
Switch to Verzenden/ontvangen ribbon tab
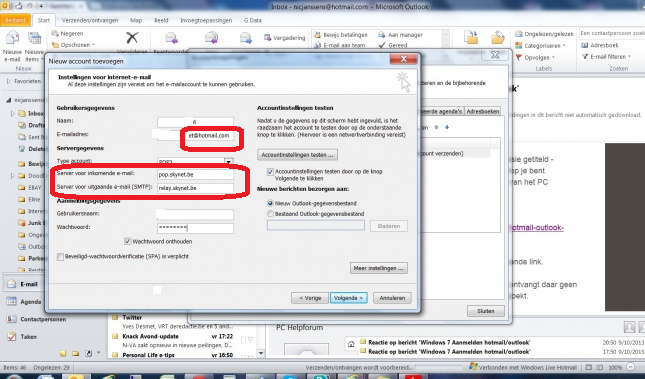(90, 20)
